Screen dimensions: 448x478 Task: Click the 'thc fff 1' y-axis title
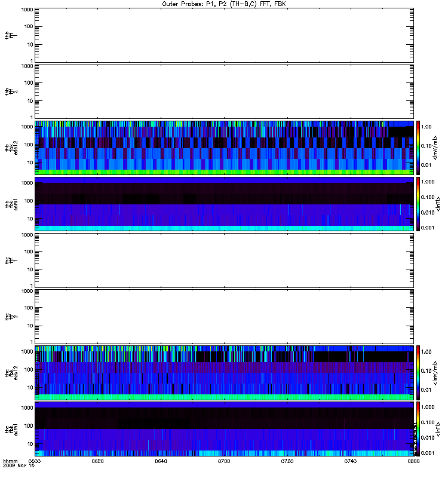(11, 261)
